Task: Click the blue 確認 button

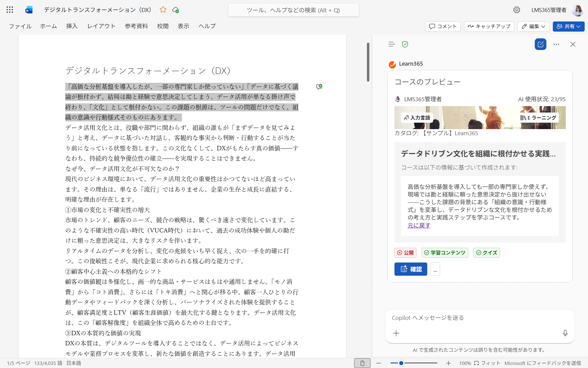Action: [411, 269]
